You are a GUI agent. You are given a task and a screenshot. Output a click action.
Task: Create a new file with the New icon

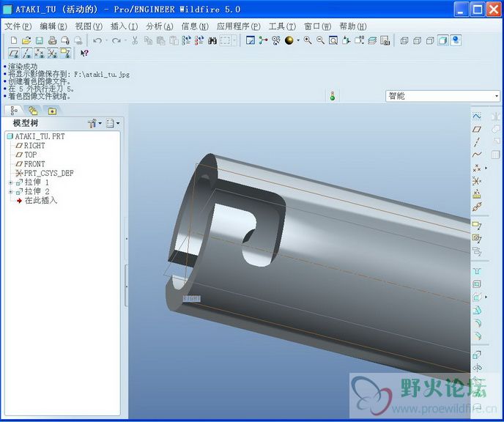14,40
